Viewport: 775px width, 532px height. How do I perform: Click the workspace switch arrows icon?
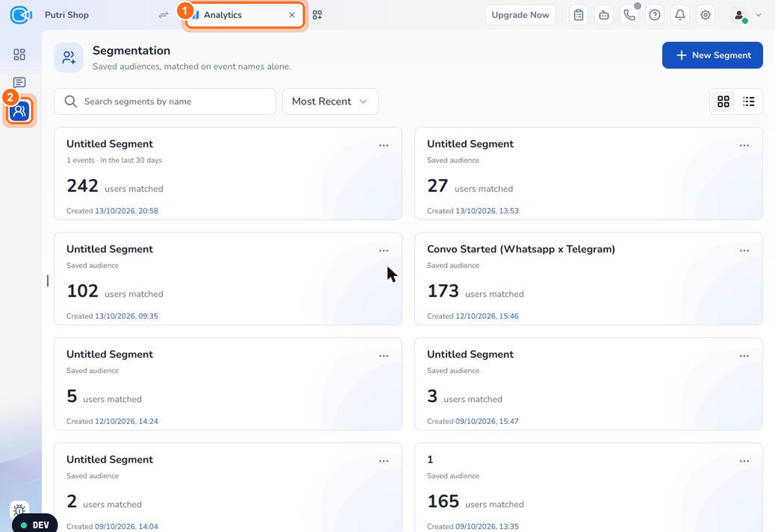pyautogui.click(x=164, y=15)
